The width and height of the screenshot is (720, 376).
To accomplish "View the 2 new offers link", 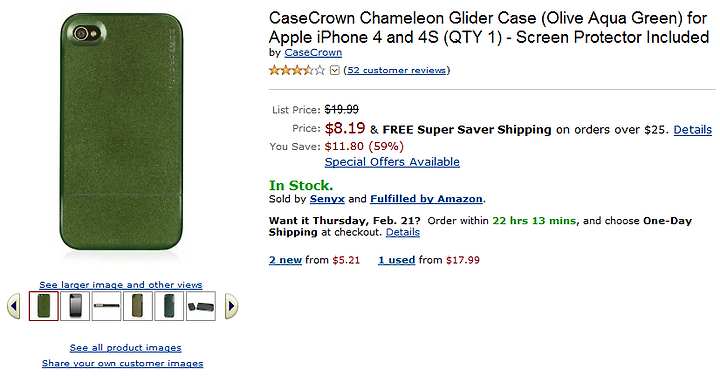I will (x=285, y=260).
